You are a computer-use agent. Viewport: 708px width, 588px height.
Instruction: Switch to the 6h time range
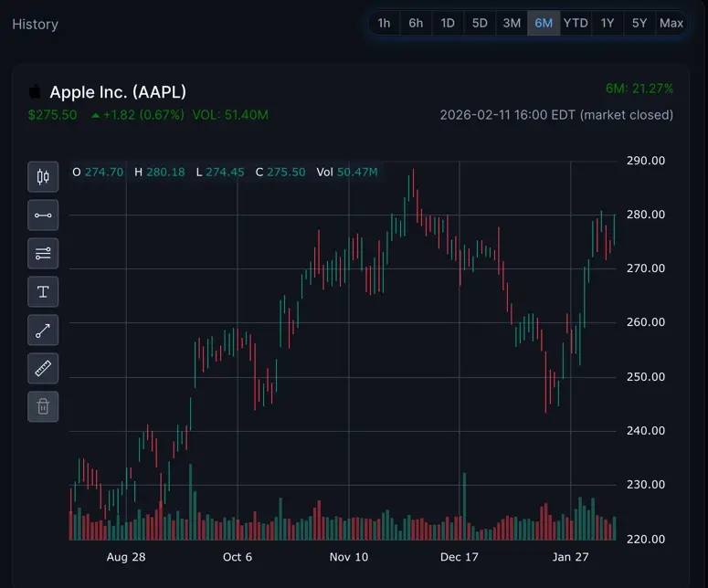[x=416, y=23]
